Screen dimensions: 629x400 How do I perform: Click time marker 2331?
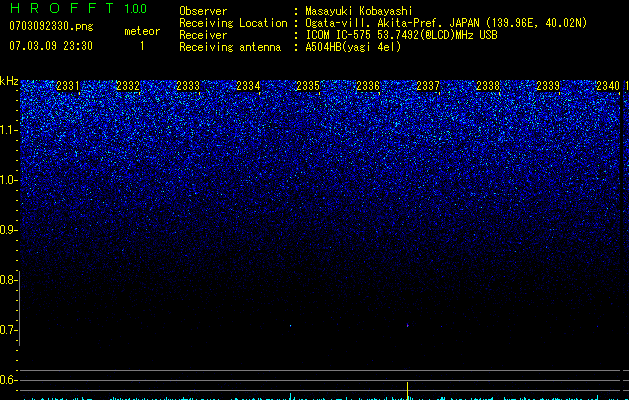pyautogui.click(x=68, y=86)
